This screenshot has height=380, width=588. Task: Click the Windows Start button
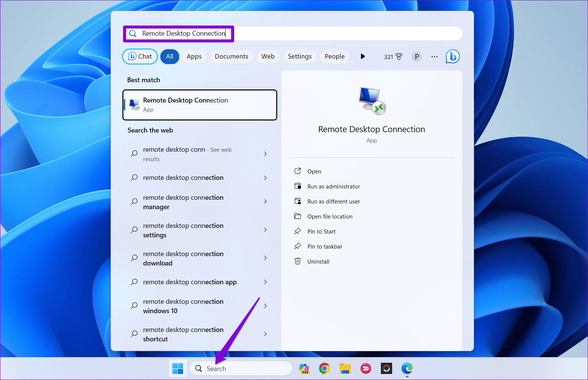177,369
